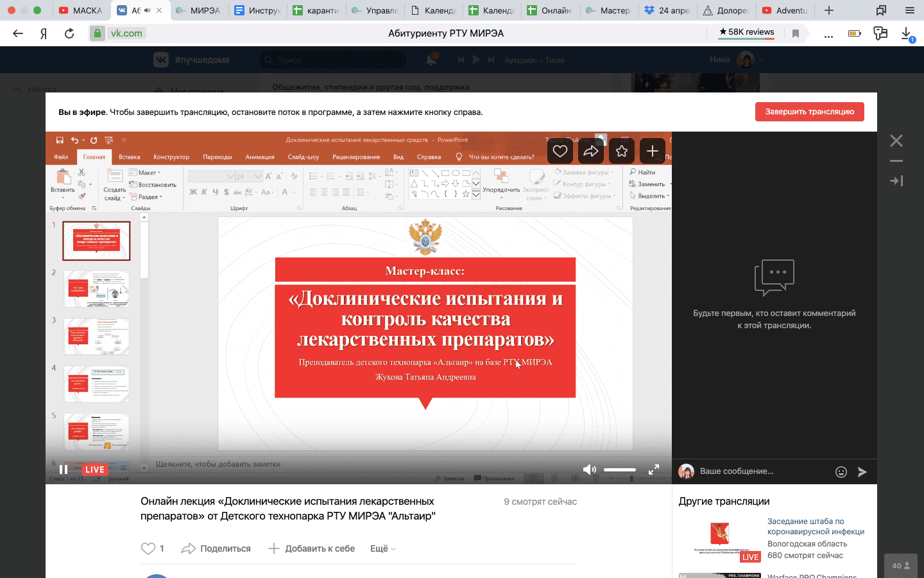
Task: Mute the VK tab via the speaker icon
Action: click(148, 10)
